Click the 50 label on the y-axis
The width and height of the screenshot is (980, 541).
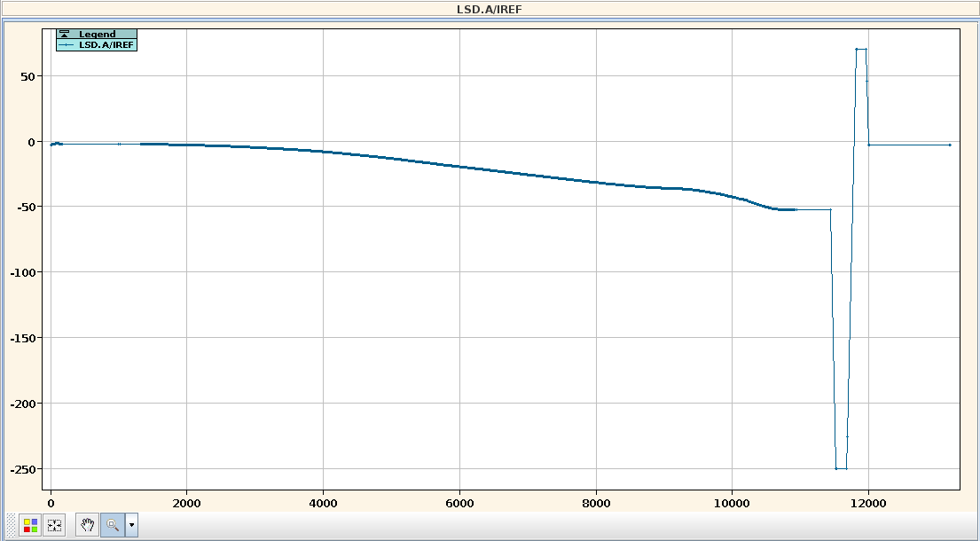(28, 76)
